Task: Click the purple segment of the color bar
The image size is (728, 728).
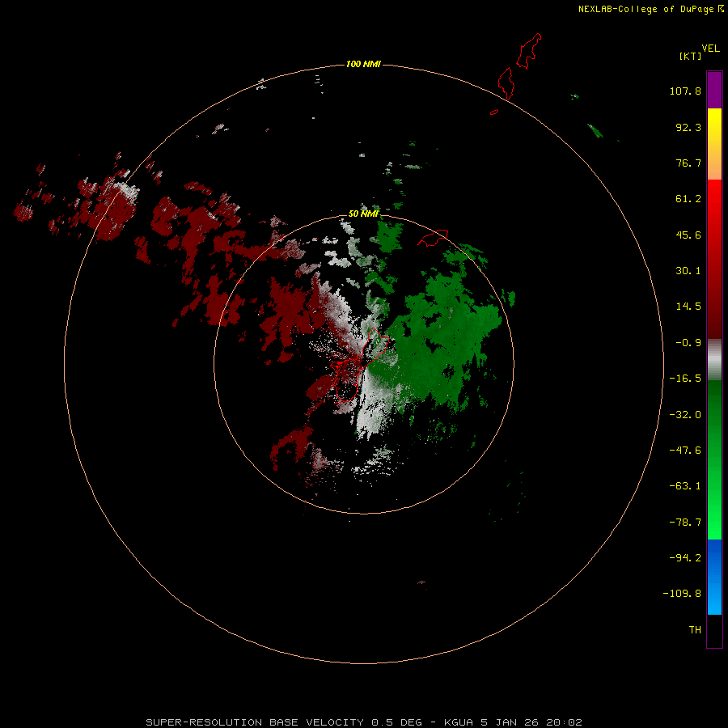Action: pos(714,90)
